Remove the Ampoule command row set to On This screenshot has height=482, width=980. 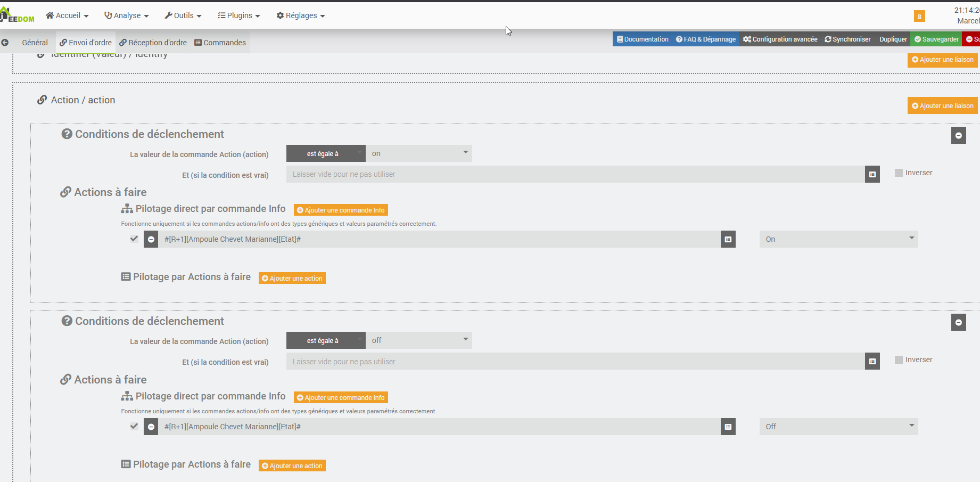[151, 239]
